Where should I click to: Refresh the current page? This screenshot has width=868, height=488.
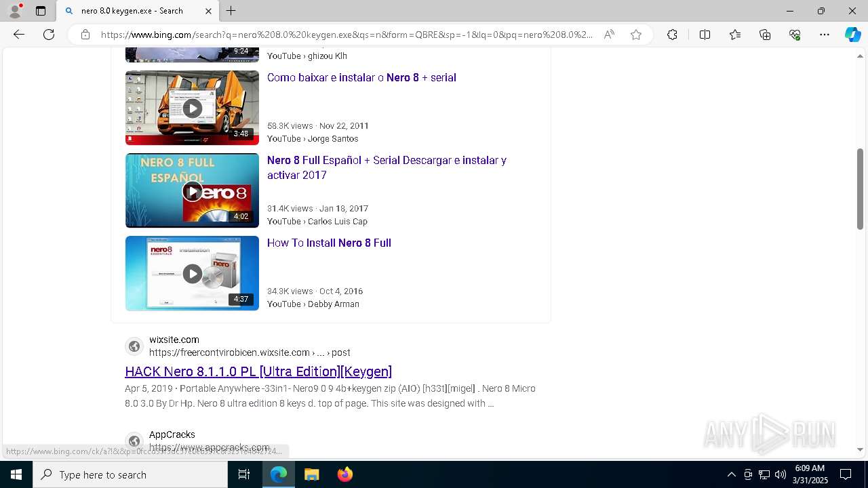point(49,35)
